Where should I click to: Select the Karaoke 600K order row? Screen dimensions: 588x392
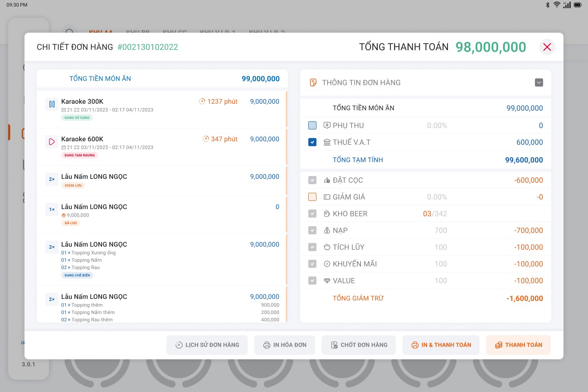162,147
